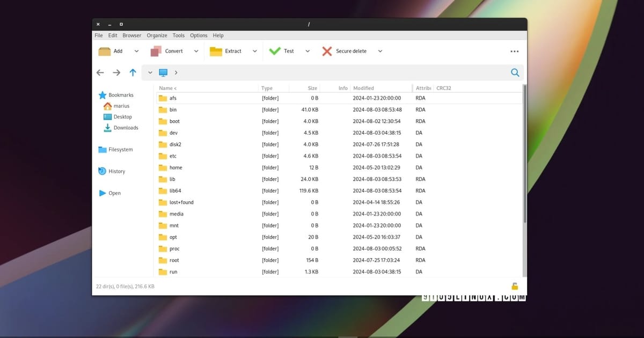The height and width of the screenshot is (338, 644).
Task: Select Filesystem in the sidebar
Action: [x=120, y=150]
